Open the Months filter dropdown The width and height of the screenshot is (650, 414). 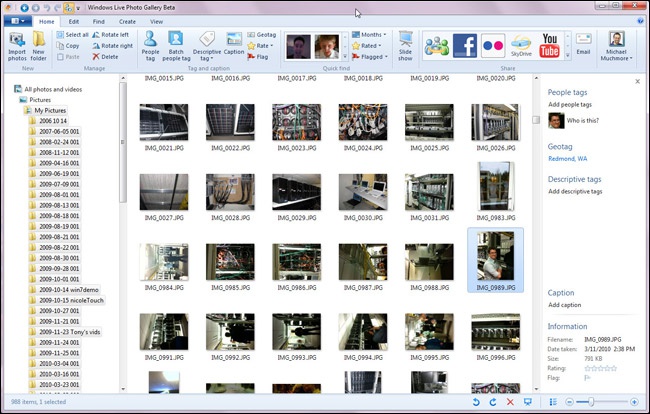(369, 35)
